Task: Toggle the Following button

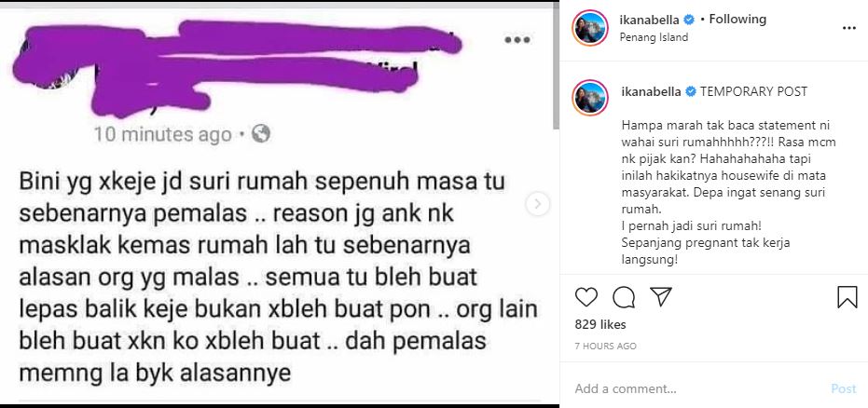Action: [x=737, y=20]
